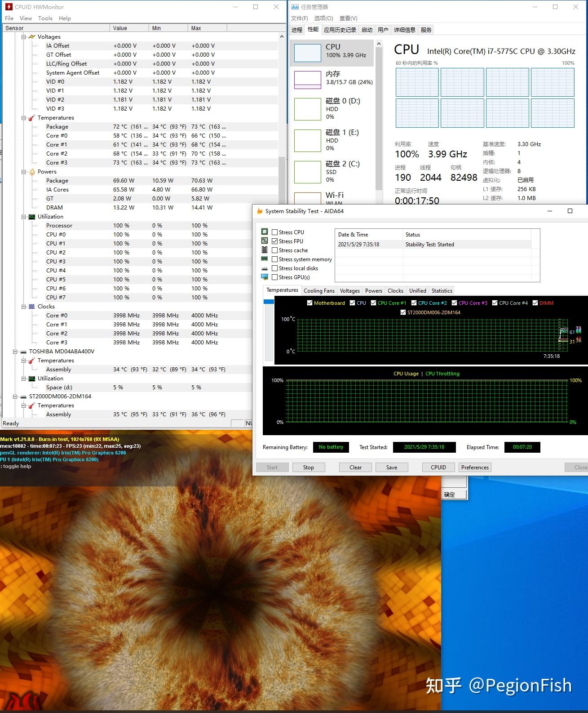Enable Stress local disks checkbox
Screen dimensions: 588x713
tap(275, 268)
